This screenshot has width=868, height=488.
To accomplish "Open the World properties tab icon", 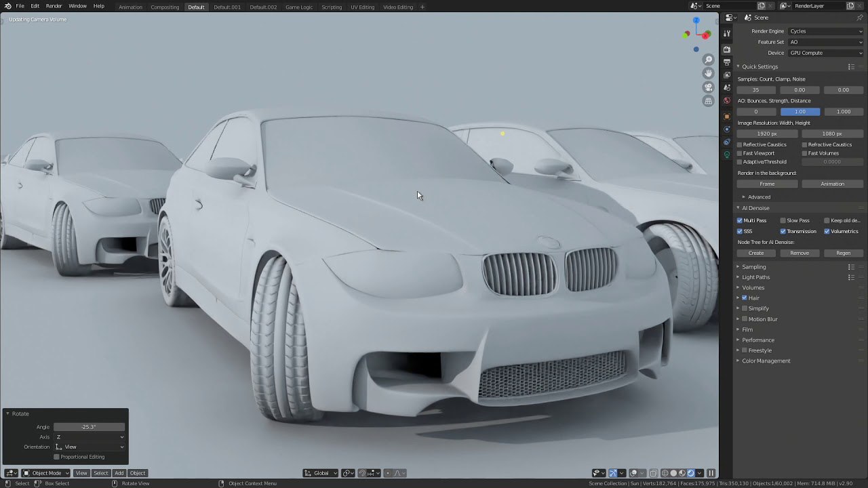I will [x=727, y=100].
